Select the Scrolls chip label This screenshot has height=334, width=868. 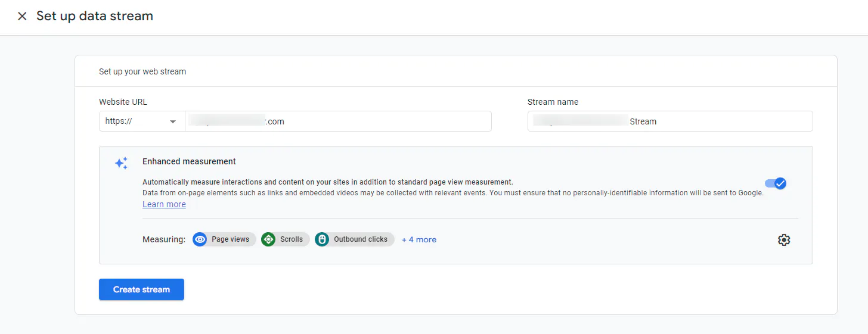point(292,239)
